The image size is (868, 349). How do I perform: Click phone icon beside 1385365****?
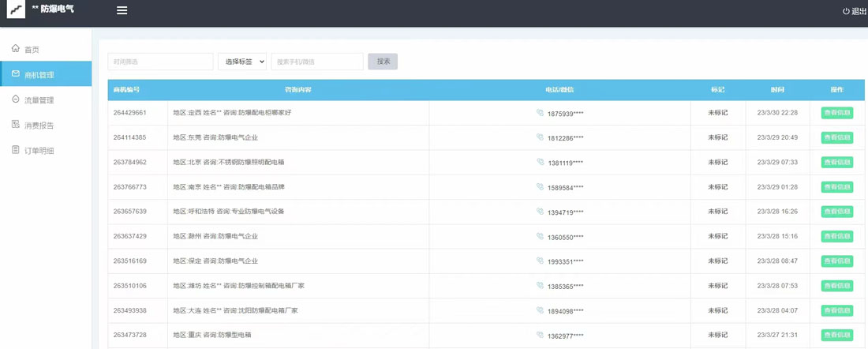click(x=540, y=285)
